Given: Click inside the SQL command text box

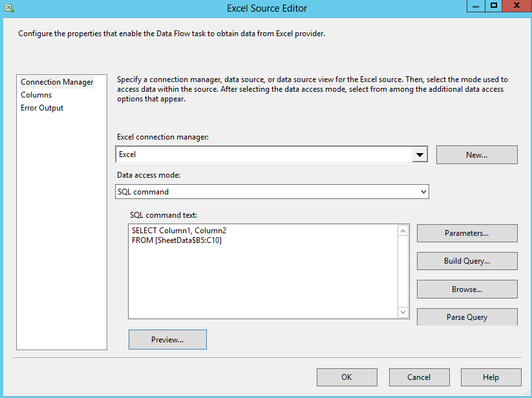Looking at the screenshot, I should pyautogui.click(x=262, y=278).
